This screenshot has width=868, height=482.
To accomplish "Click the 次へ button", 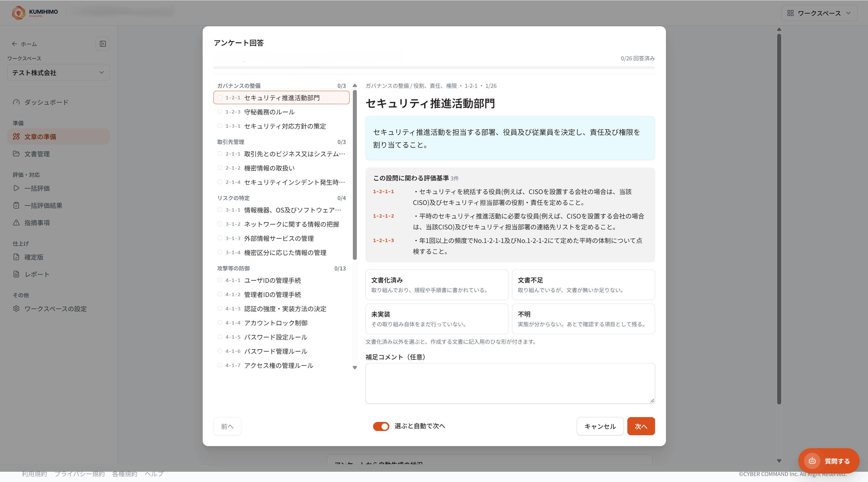I will [641, 426].
